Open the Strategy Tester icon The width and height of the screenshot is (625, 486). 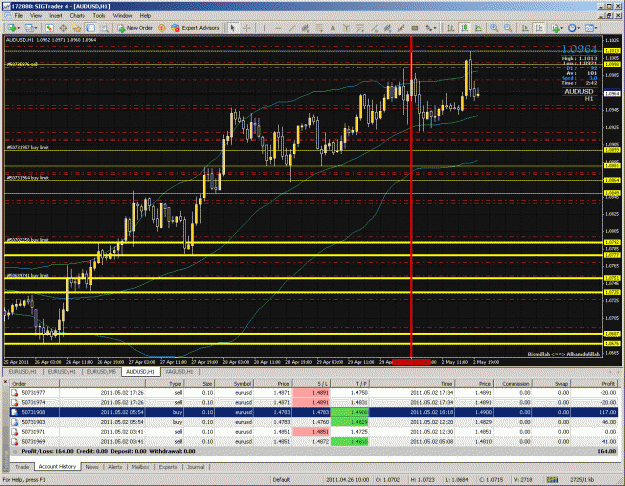104,28
